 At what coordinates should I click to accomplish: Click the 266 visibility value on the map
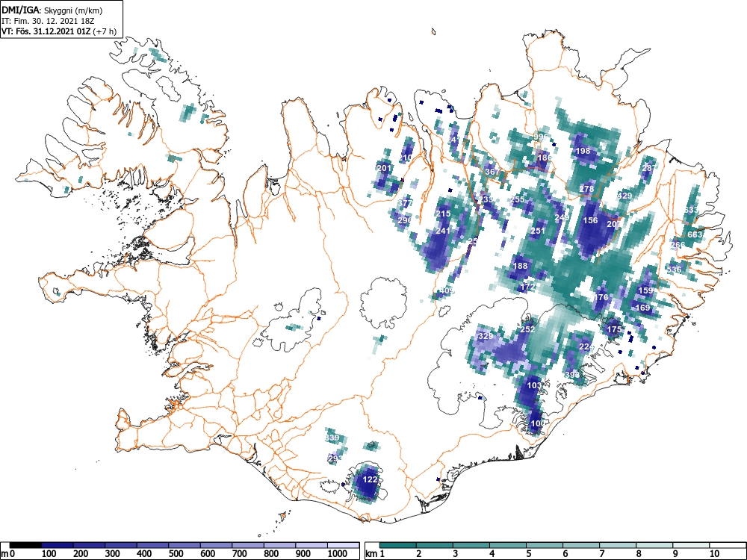click(678, 245)
